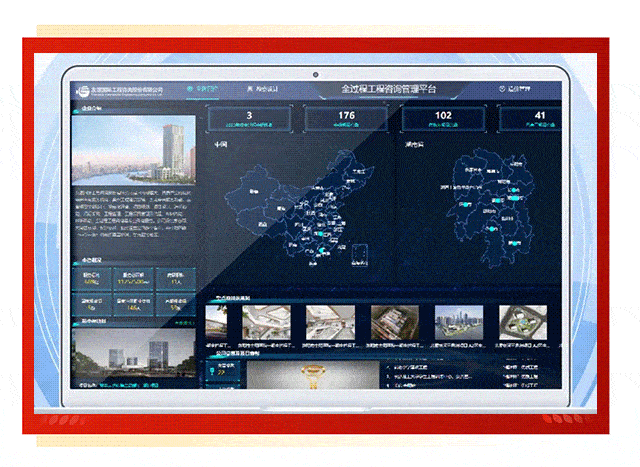Switch to the second header navigation tab
This screenshot has width=640, height=467.
[x=262, y=90]
